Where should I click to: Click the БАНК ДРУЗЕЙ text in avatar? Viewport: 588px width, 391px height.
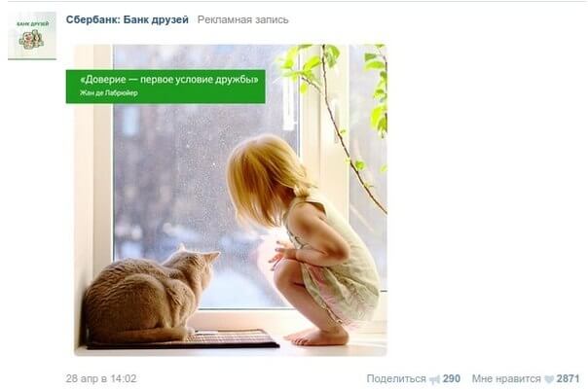coord(33,23)
